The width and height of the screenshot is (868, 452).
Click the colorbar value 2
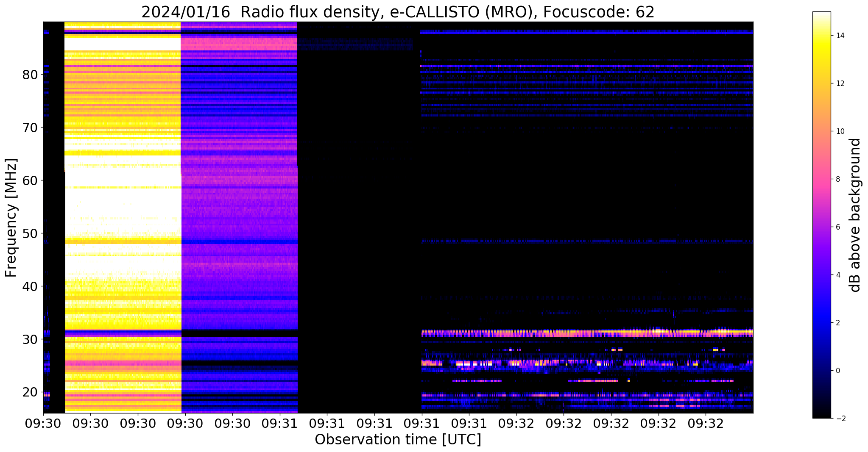click(x=837, y=323)
